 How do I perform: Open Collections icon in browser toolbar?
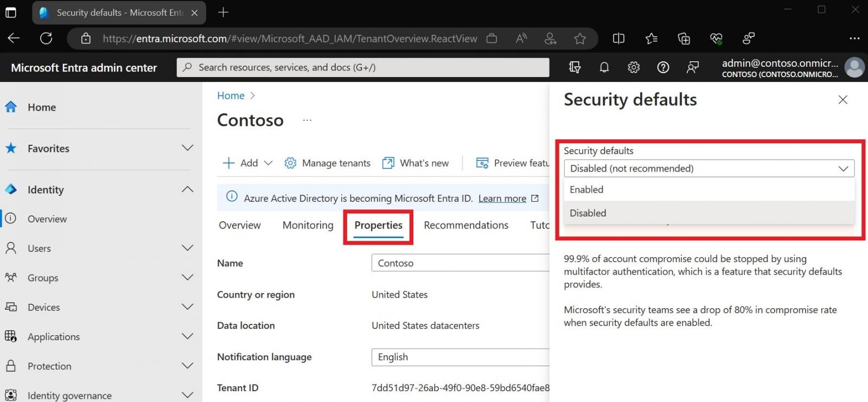[x=684, y=39]
